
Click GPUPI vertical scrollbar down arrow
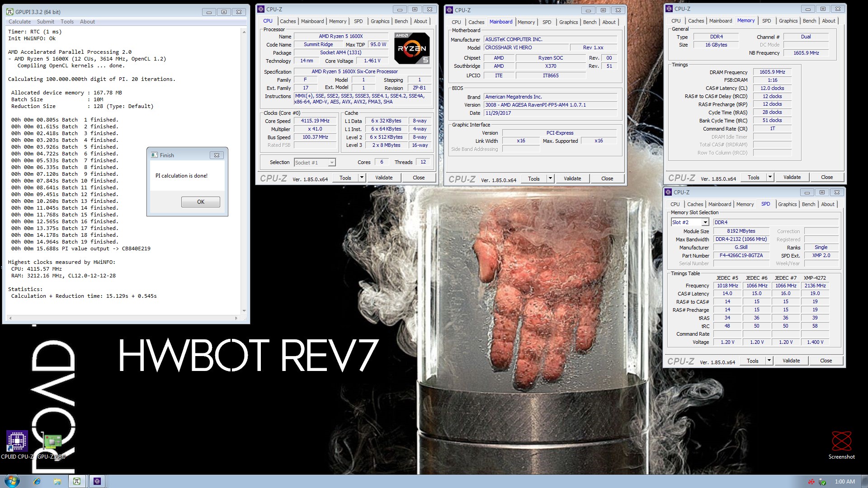[x=244, y=310]
